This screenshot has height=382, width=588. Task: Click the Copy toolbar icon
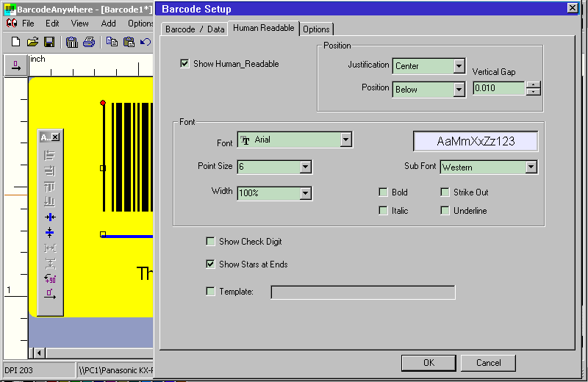[x=112, y=42]
